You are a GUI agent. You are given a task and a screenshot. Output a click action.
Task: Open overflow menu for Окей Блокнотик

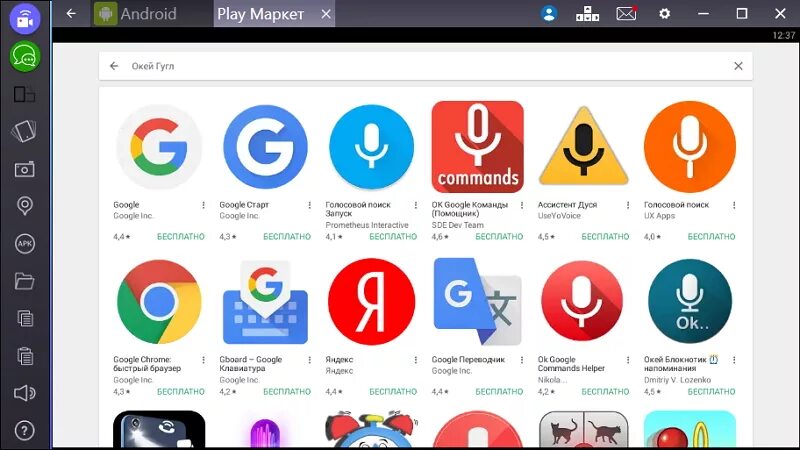tap(734, 360)
